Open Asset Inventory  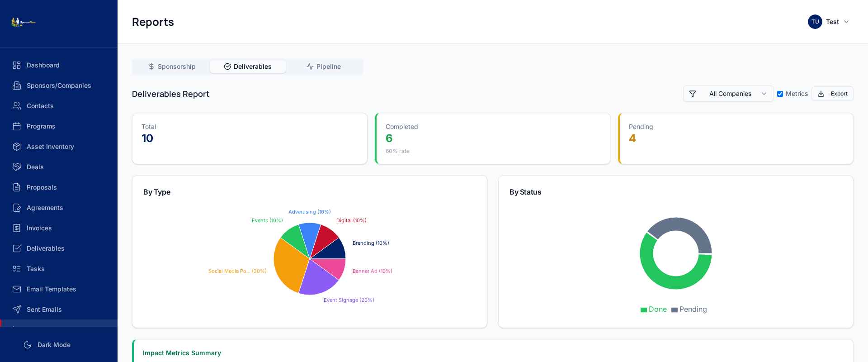[59, 147]
